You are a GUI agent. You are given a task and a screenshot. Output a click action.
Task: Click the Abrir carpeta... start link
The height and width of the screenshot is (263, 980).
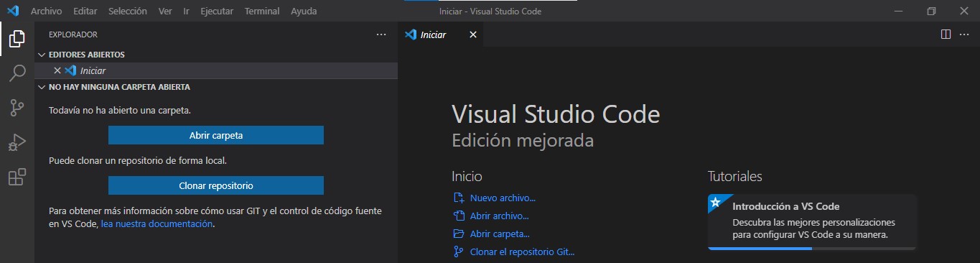click(x=500, y=234)
